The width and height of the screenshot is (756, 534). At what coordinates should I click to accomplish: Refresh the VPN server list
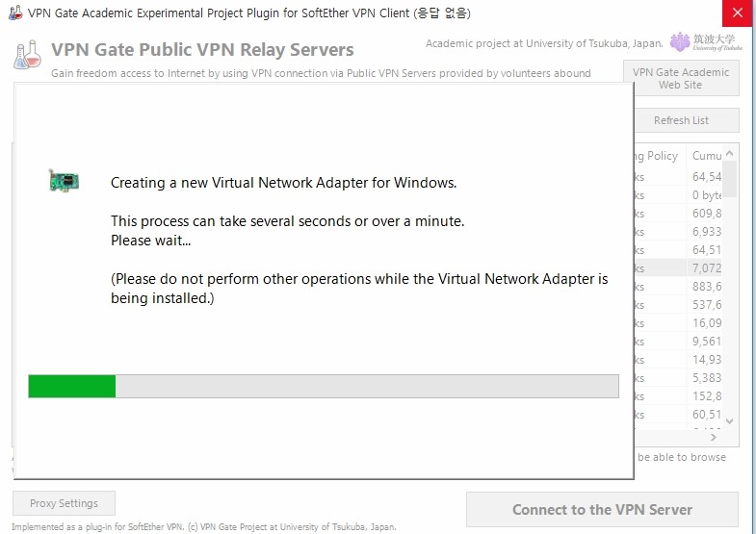pyautogui.click(x=681, y=120)
